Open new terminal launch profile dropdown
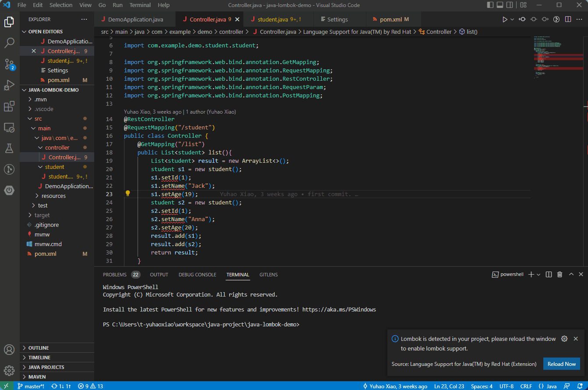This screenshot has width=588, height=390. tap(538, 275)
